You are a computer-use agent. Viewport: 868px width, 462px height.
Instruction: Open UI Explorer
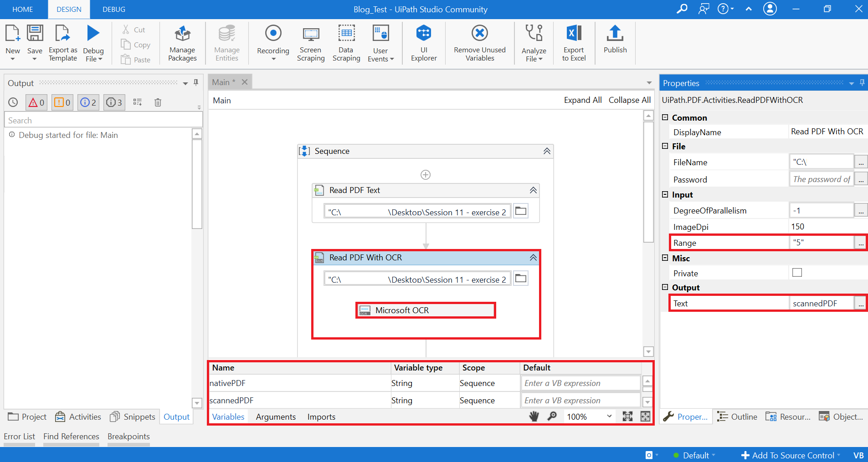(x=424, y=43)
